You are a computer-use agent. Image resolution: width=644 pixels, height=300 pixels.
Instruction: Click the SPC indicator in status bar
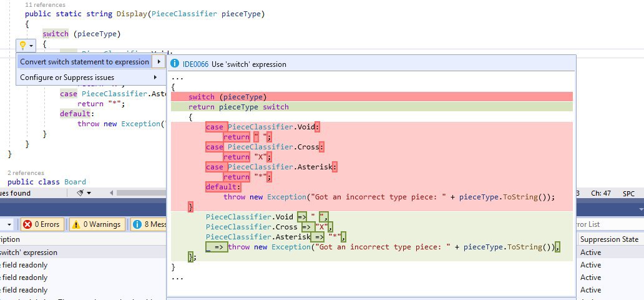(x=628, y=193)
